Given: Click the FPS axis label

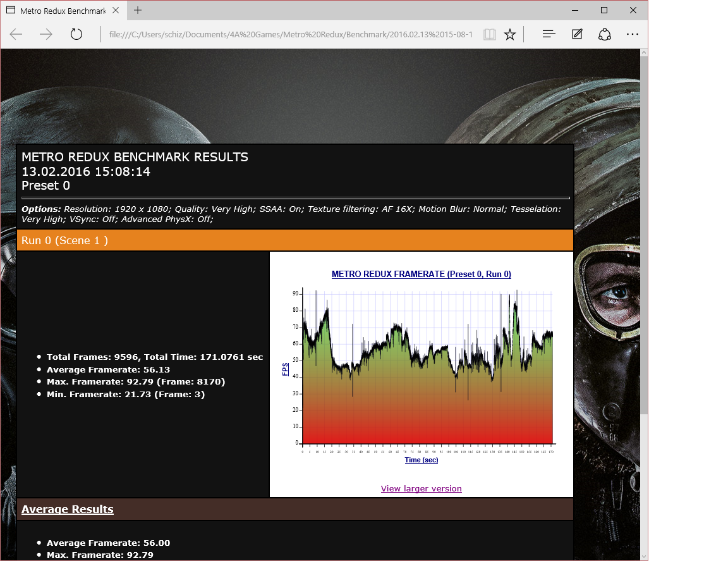Looking at the screenshot, I should (285, 369).
